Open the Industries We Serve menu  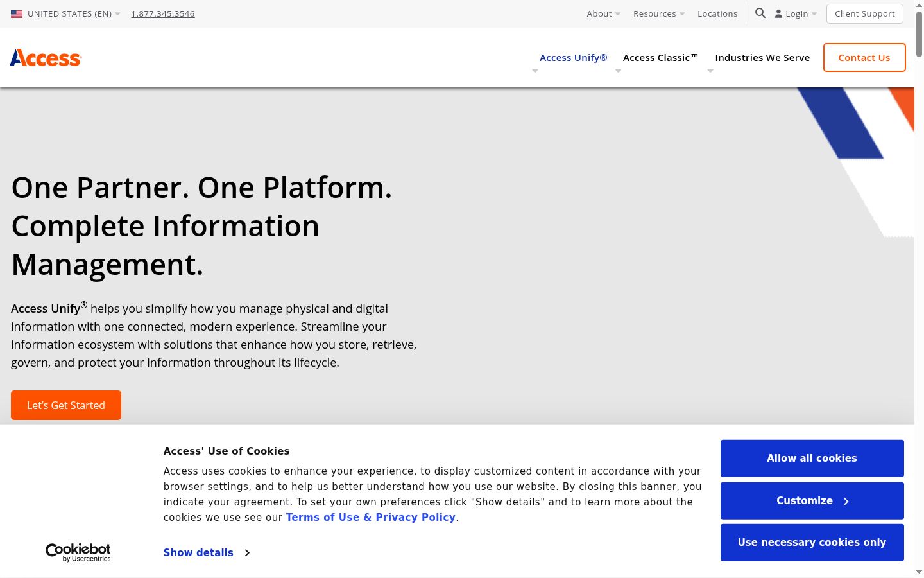(x=762, y=58)
